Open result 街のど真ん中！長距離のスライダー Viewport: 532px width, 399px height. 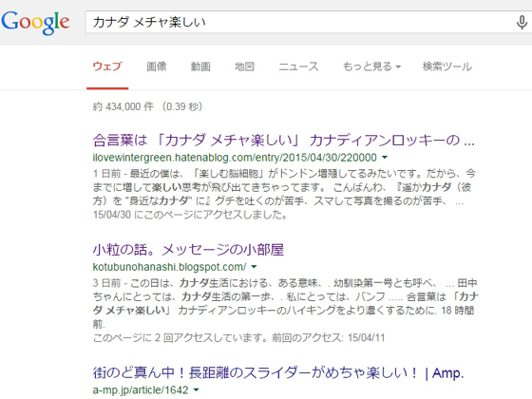[278, 372]
